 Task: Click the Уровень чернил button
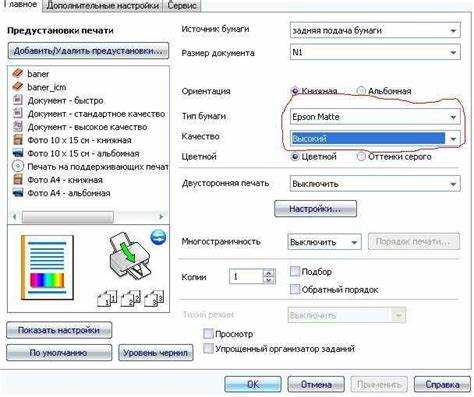[156, 353]
